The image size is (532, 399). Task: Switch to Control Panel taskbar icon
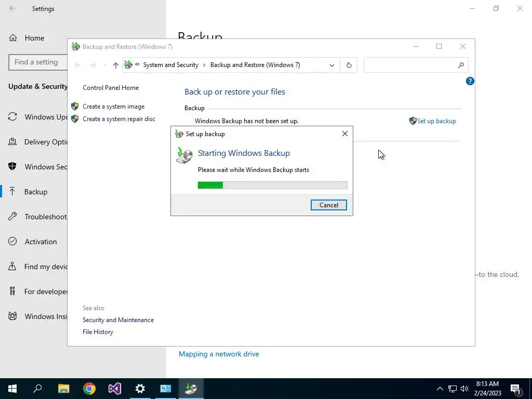(x=166, y=389)
